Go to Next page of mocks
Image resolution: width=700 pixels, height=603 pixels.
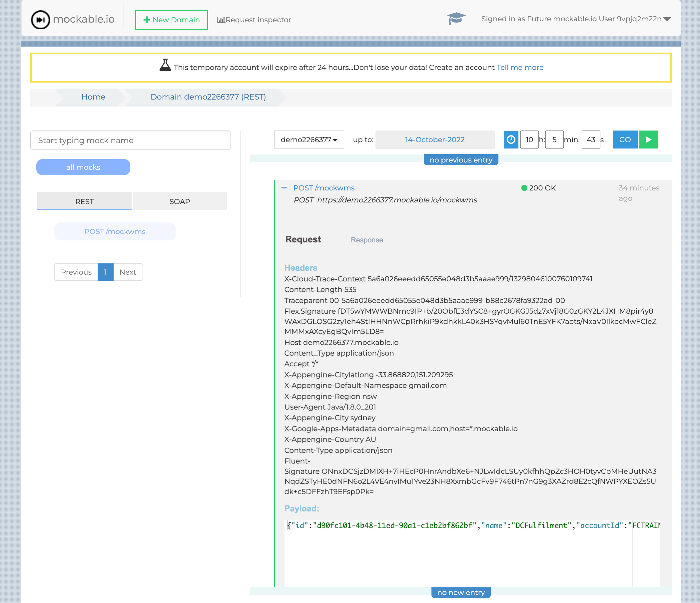(x=128, y=272)
